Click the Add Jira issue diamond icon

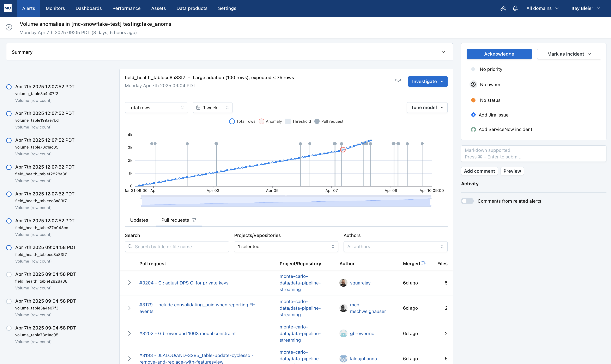coord(473,115)
